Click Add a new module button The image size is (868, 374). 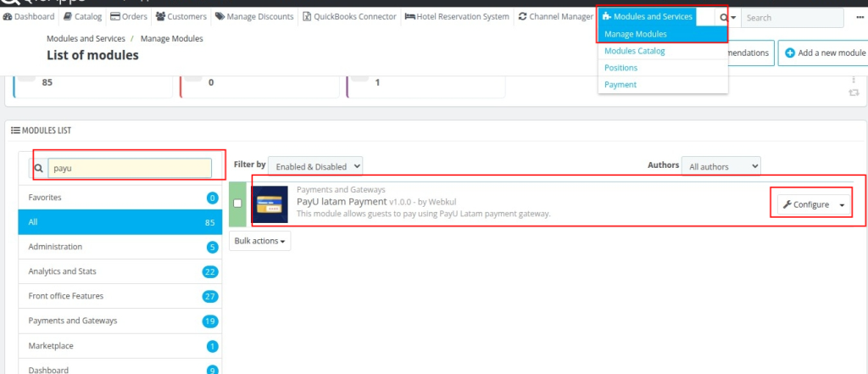pos(822,53)
